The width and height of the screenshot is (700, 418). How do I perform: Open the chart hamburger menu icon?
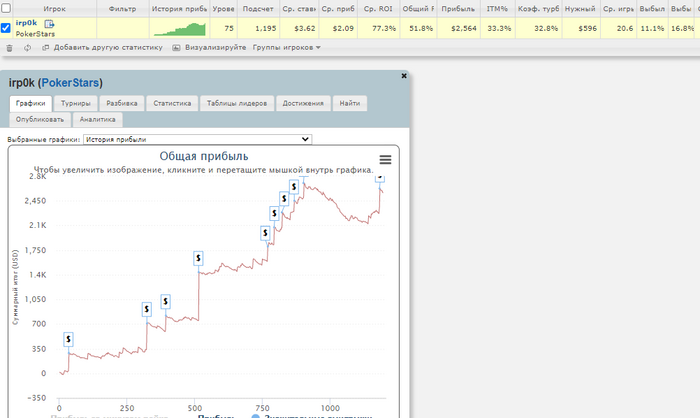coord(385,159)
